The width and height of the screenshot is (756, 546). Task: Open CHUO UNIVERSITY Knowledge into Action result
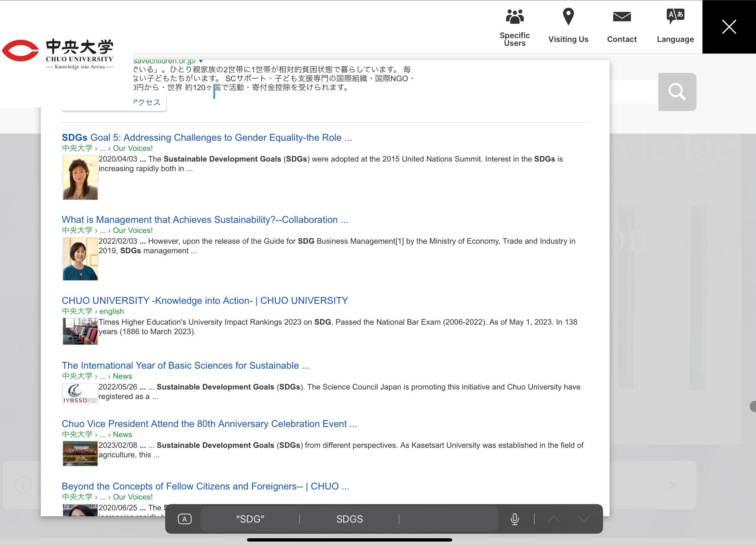point(205,300)
